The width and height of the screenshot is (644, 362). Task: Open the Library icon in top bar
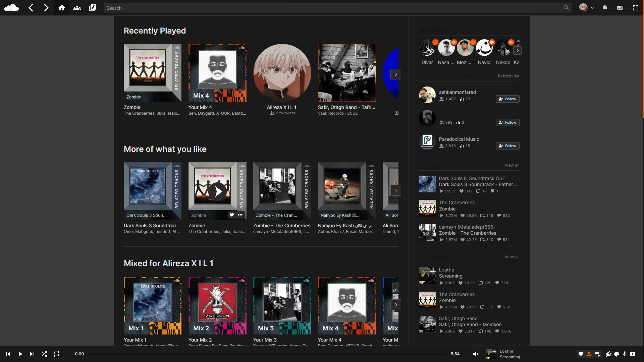pos(93,8)
